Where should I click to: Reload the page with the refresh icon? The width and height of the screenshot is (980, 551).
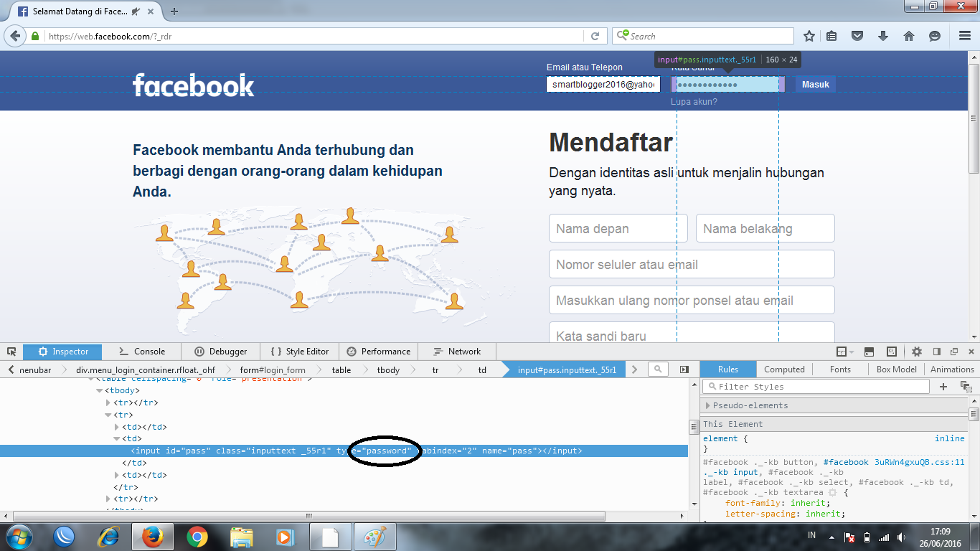tap(595, 36)
